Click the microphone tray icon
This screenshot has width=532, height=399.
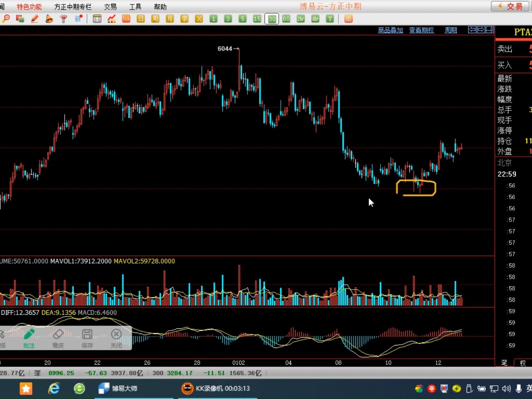[519, 389]
